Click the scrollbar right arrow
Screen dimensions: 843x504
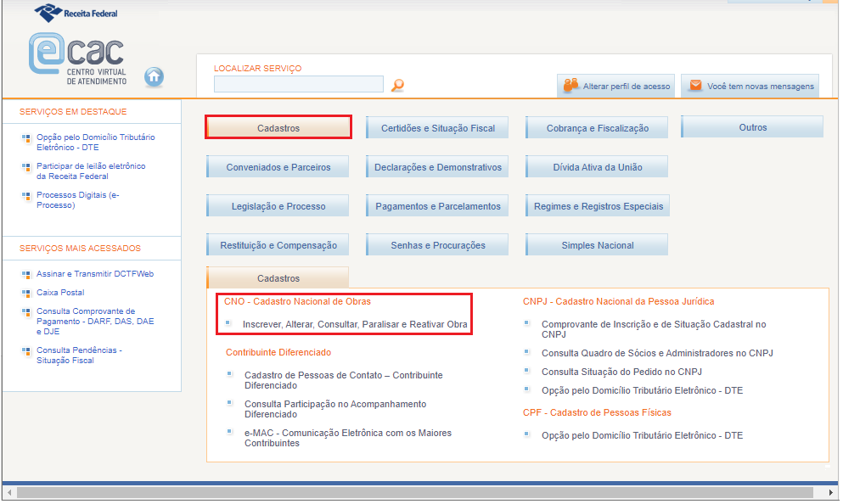pos(830,492)
